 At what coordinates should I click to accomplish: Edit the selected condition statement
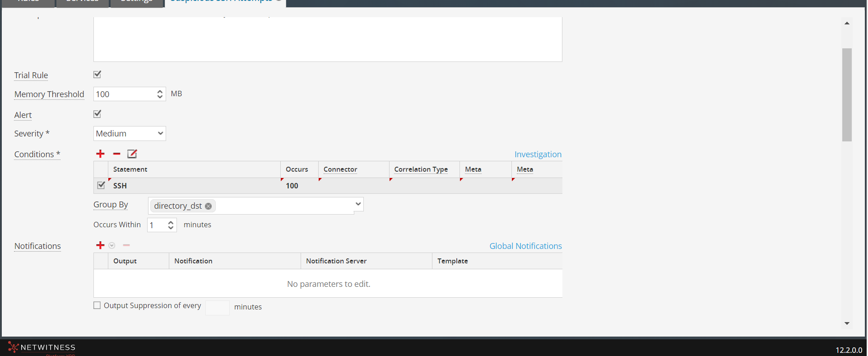click(132, 154)
